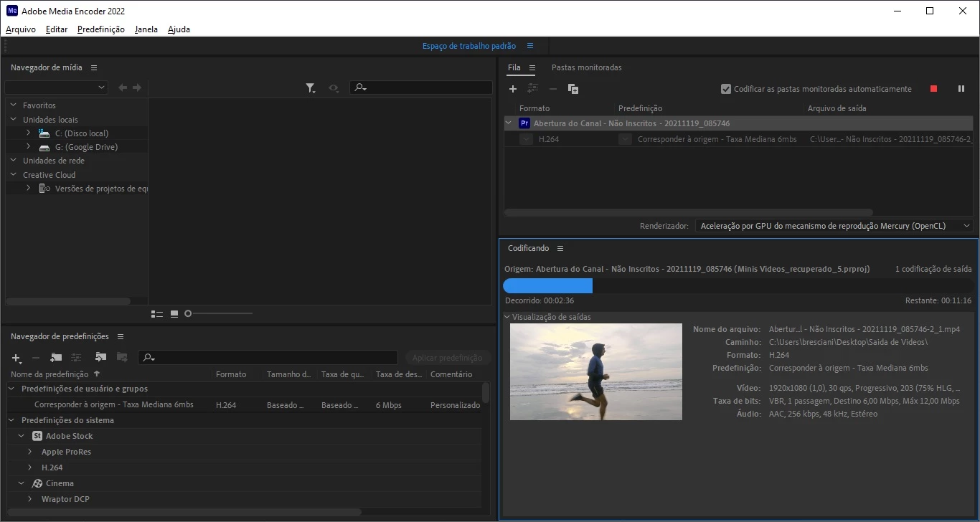Switch to the Pastas monitoradas tab

587,67
